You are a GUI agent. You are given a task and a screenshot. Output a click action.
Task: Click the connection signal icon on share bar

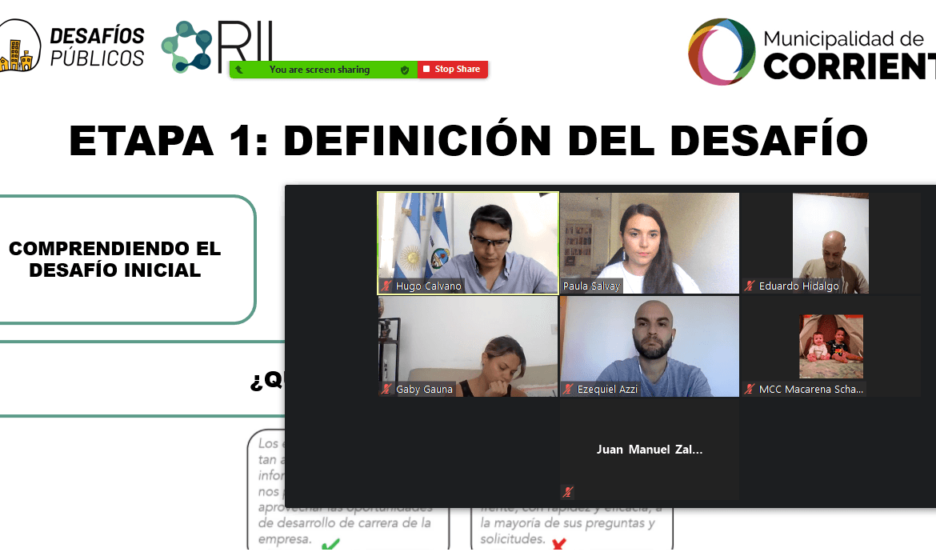pyautogui.click(x=239, y=70)
